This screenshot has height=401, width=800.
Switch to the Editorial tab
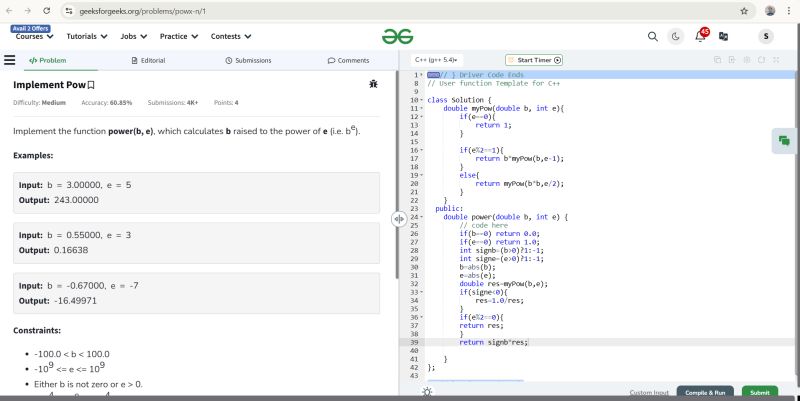[x=148, y=60]
